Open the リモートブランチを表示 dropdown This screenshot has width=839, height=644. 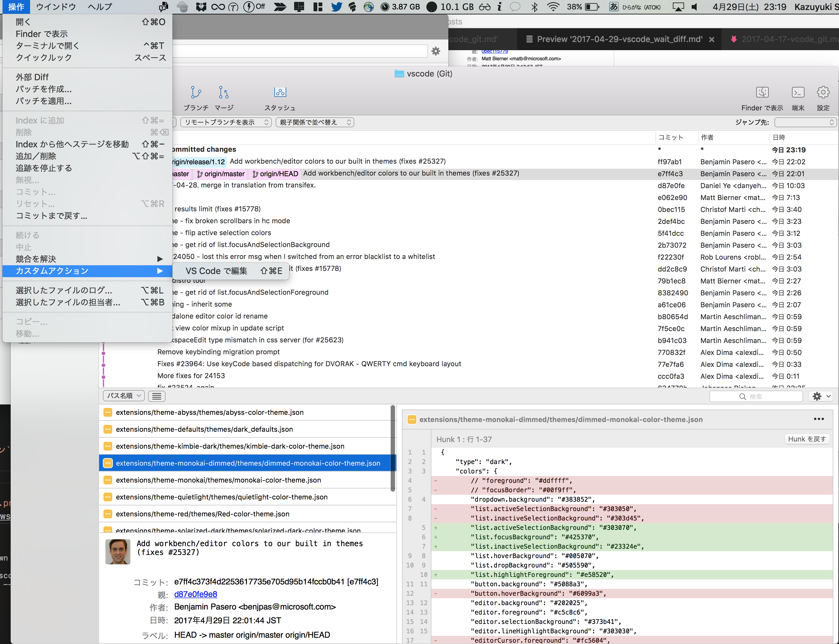click(x=226, y=122)
